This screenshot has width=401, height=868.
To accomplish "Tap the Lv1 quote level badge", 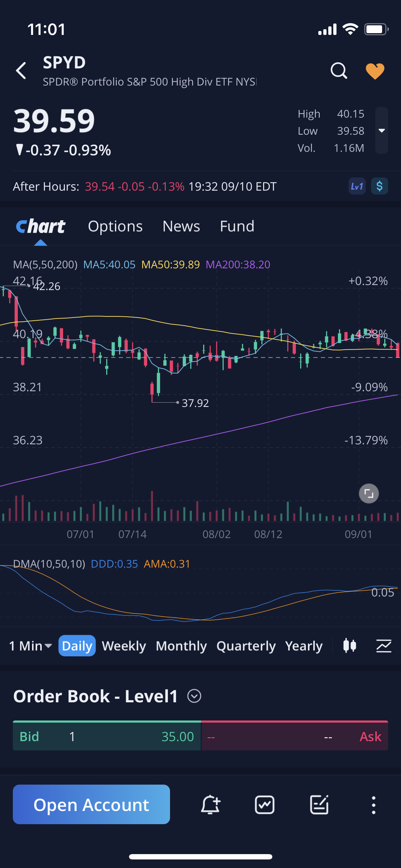I will [x=357, y=186].
